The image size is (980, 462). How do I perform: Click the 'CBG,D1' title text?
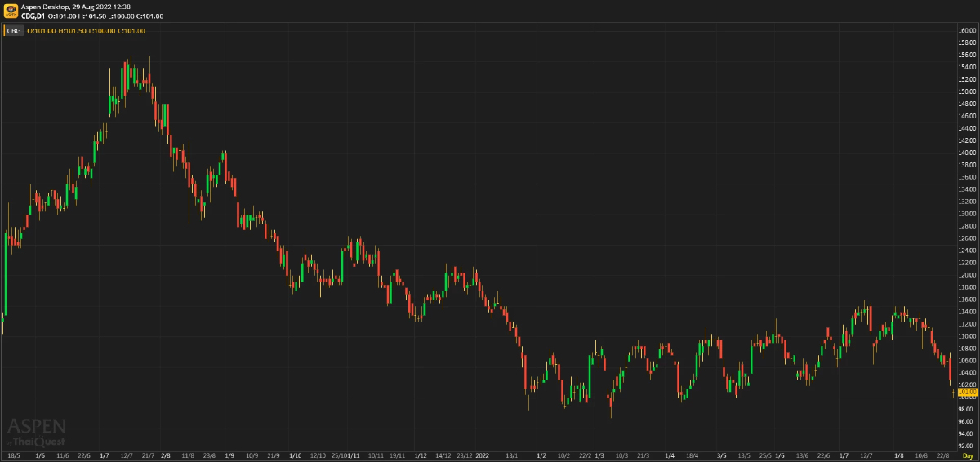pos(33,16)
